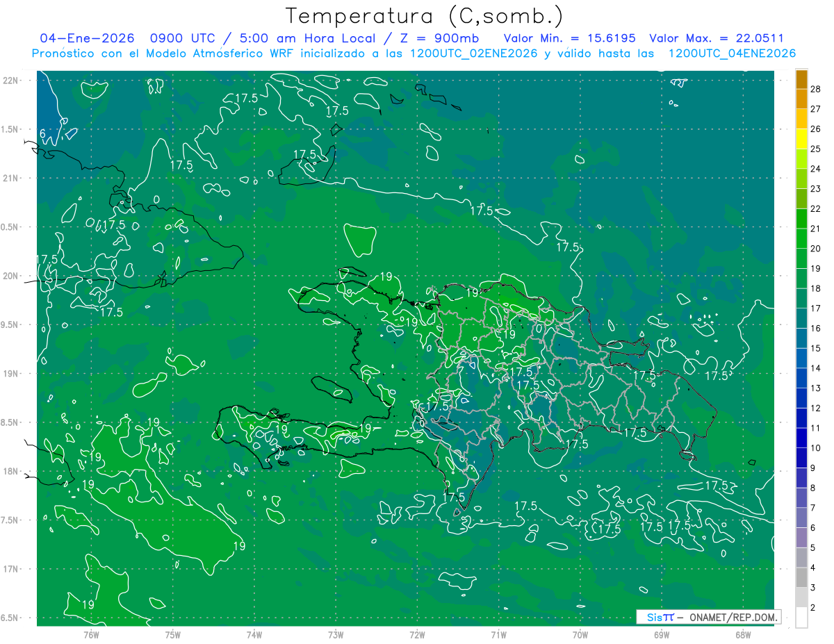Click the colorbar label "28"
This screenshot has width=834, height=644.
[816, 89]
